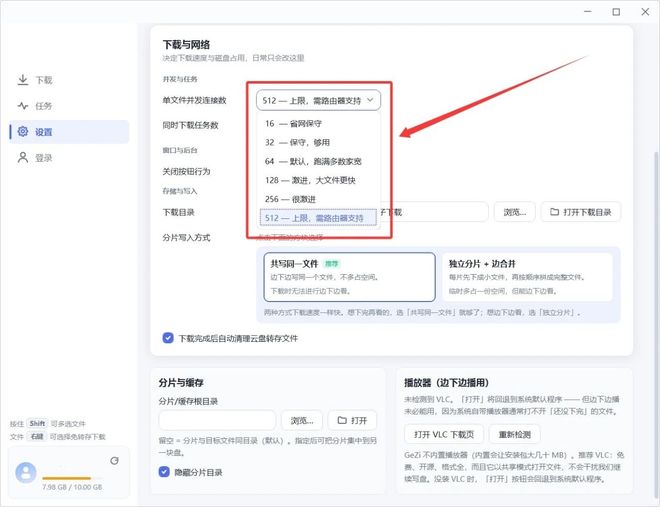Viewport: 660px width, 507px height.
Task: Select the 设置 sidebar item
Action: [x=69, y=132]
